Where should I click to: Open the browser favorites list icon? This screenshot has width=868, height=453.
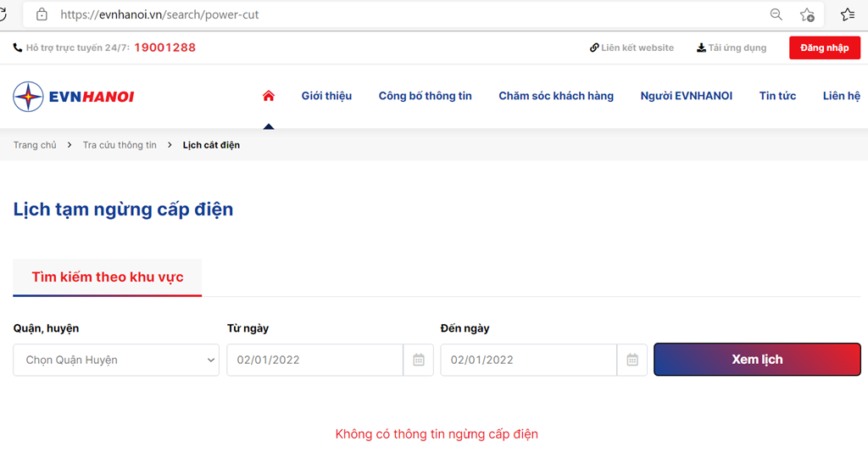pyautogui.click(x=848, y=14)
